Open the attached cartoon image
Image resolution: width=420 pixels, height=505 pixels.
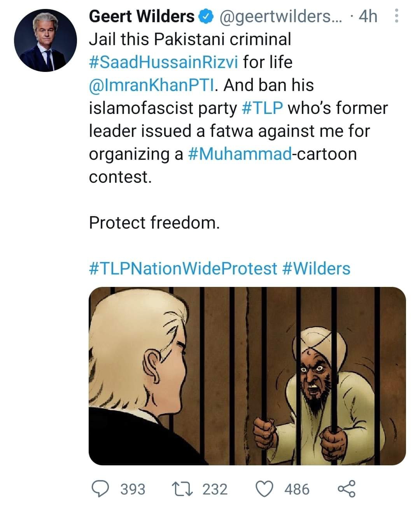click(x=247, y=376)
